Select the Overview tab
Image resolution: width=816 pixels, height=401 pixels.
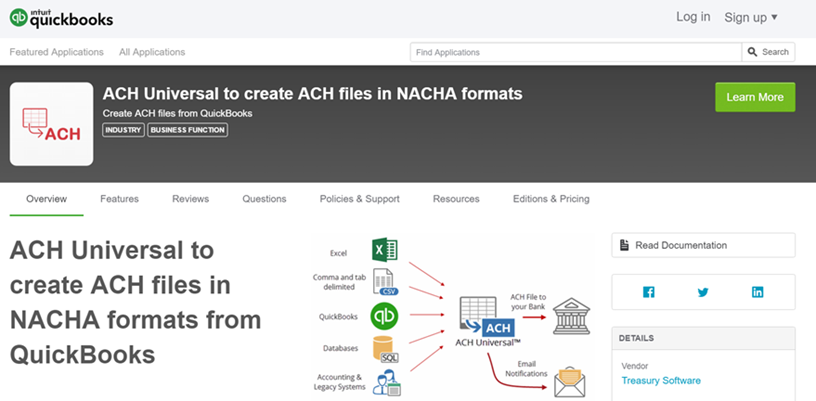(46, 199)
